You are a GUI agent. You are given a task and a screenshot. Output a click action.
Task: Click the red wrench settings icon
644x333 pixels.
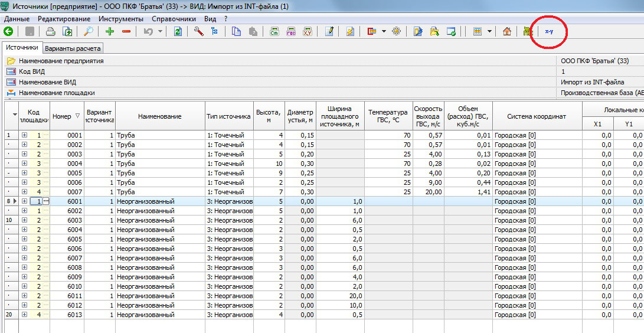(198, 32)
